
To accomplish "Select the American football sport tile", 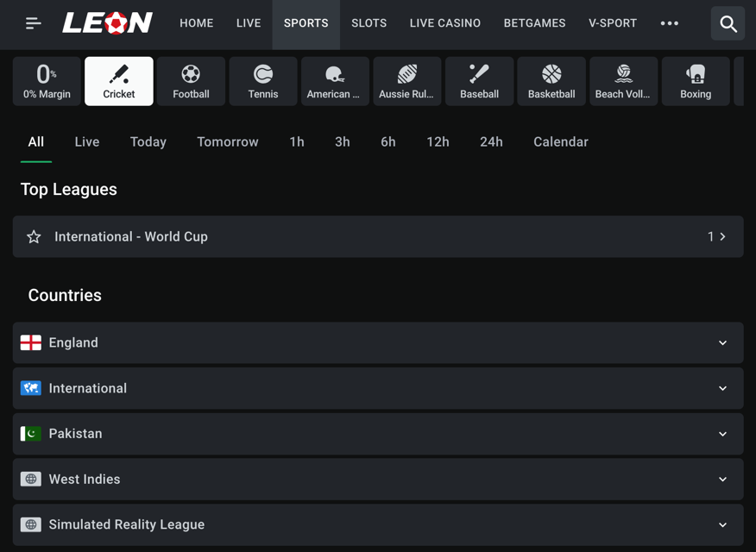I will tap(335, 81).
